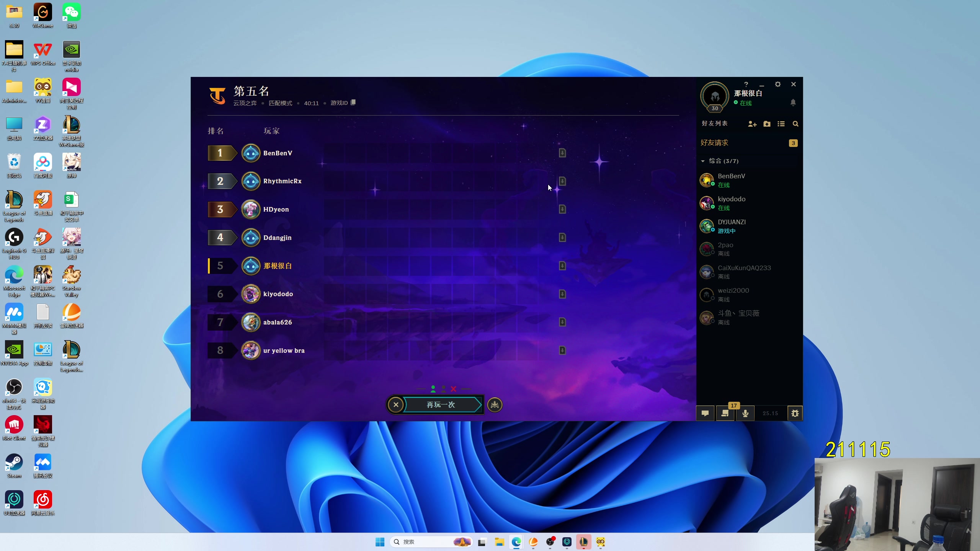Open the notifications bell in League client

793,103
